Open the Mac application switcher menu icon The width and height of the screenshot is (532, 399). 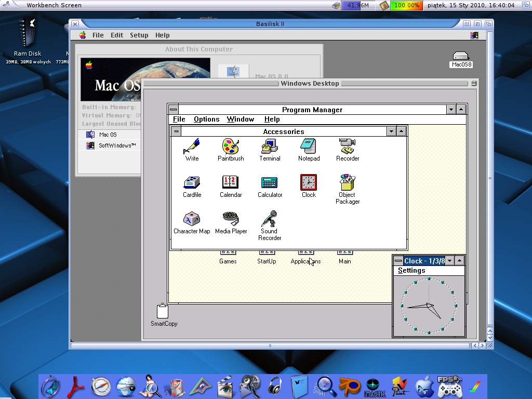tap(474, 35)
